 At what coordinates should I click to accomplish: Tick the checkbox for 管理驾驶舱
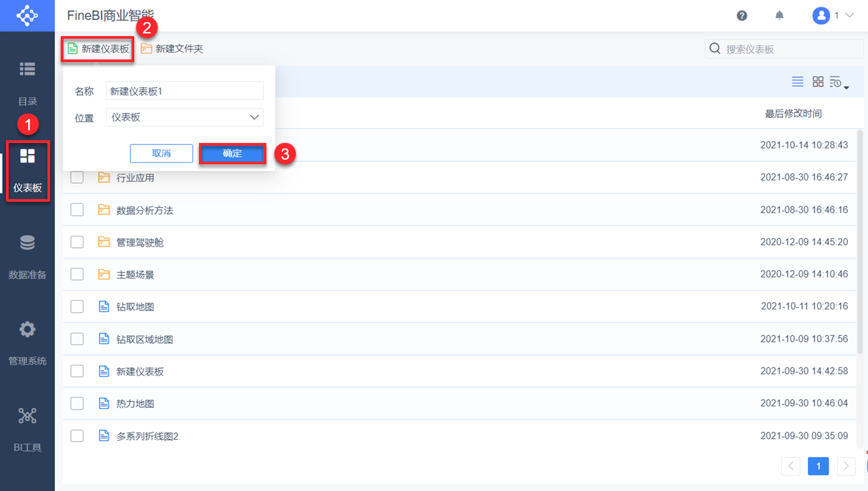(x=77, y=242)
